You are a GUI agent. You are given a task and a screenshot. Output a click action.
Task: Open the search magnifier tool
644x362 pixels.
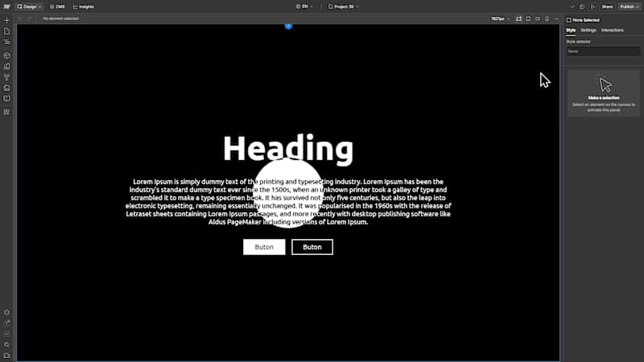pyautogui.click(x=6, y=345)
